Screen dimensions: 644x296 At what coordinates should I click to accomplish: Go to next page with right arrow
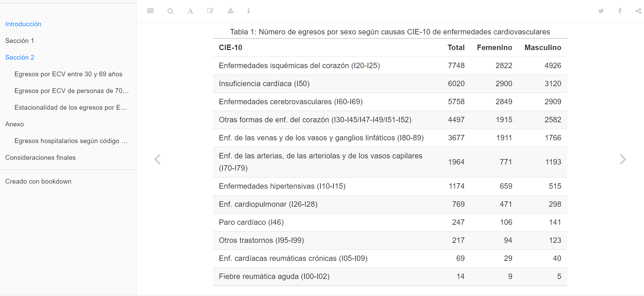623,159
